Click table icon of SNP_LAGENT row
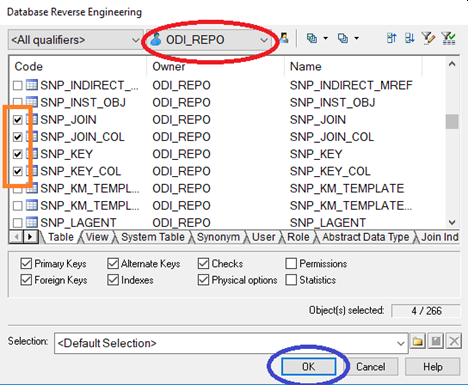This screenshot has height=385, width=468. [32, 222]
